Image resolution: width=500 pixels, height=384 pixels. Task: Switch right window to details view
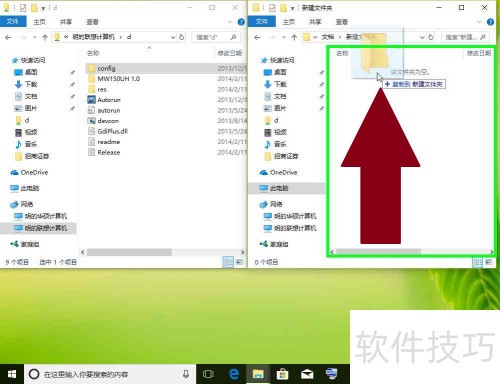[477, 263]
